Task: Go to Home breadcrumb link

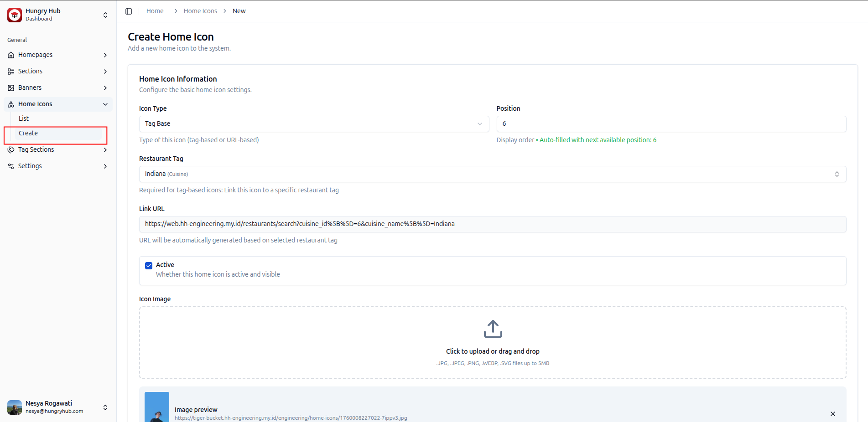Action: pos(155,11)
